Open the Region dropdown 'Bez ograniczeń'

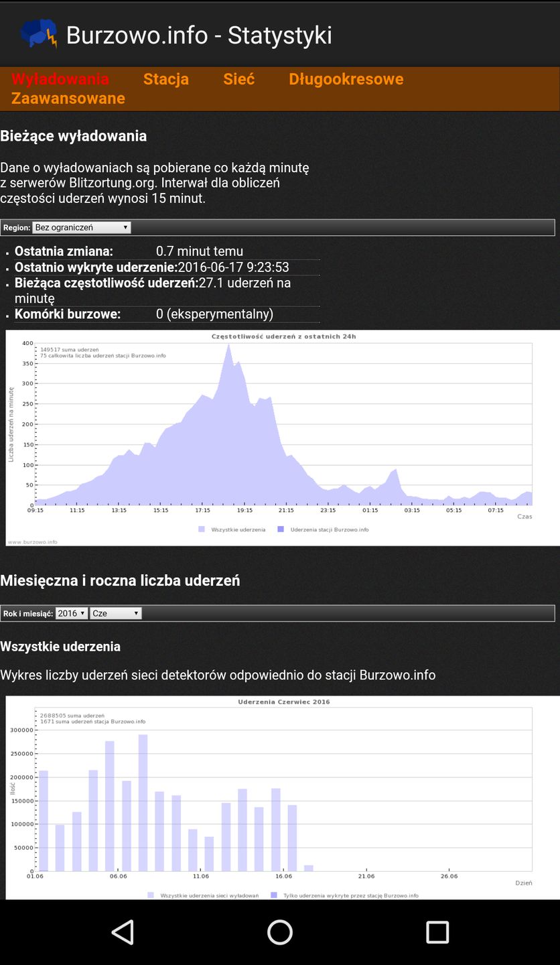[x=82, y=227]
